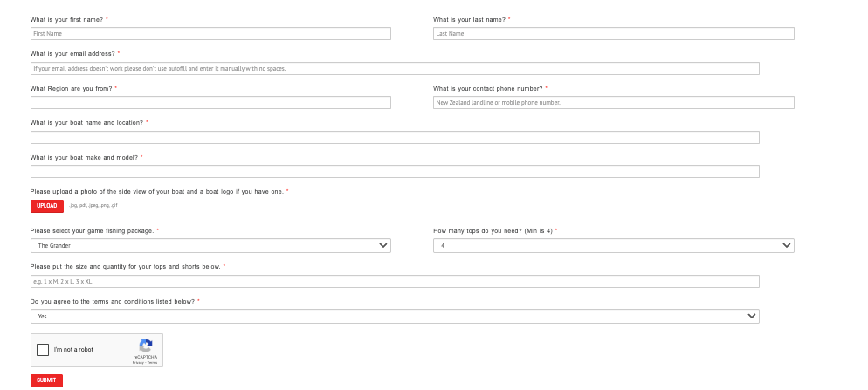Open the reCAPTCHA Privacy link
The height and width of the screenshot is (390, 868).
tap(138, 362)
